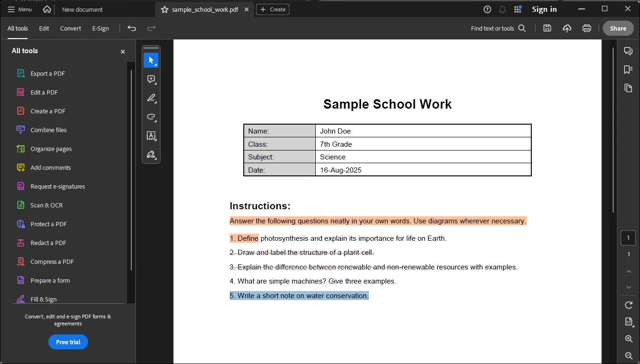Viewport: 640px width, 364px height.
Task: Choose the Add comment tool in quick toolbar
Action: [x=151, y=79]
